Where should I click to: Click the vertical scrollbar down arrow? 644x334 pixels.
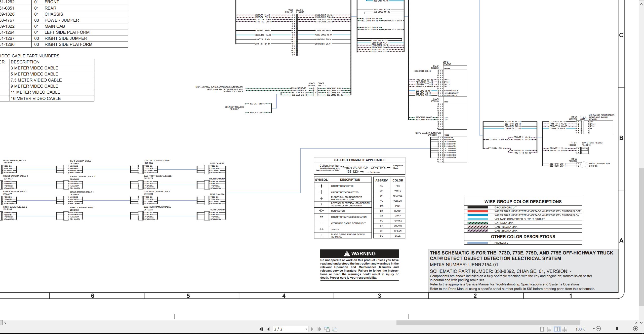(x=641, y=323)
